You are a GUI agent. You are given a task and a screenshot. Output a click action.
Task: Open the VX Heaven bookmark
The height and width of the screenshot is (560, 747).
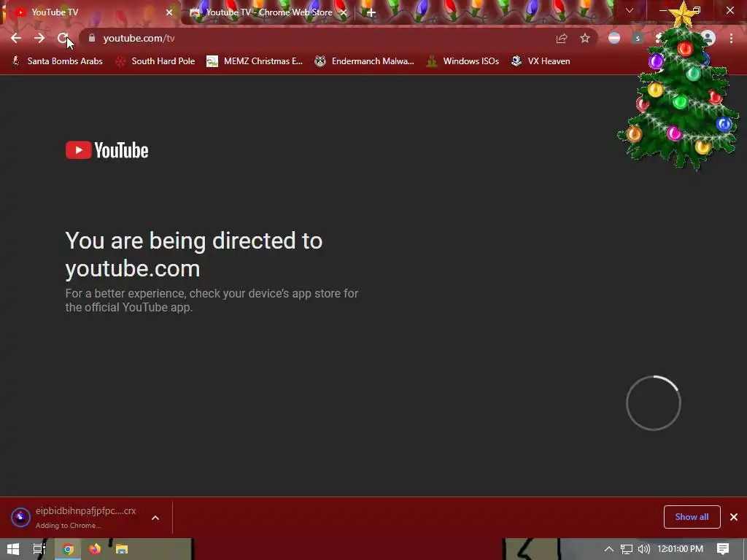point(541,61)
